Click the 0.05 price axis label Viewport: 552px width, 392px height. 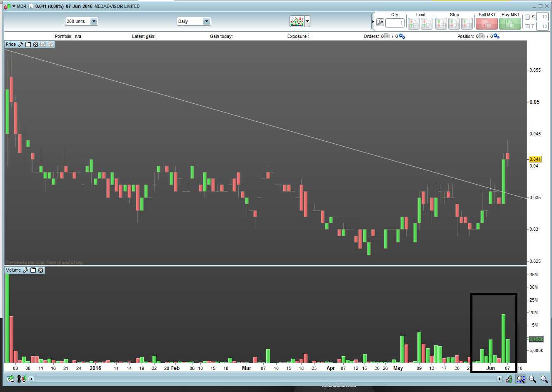(x=535, y=102)
